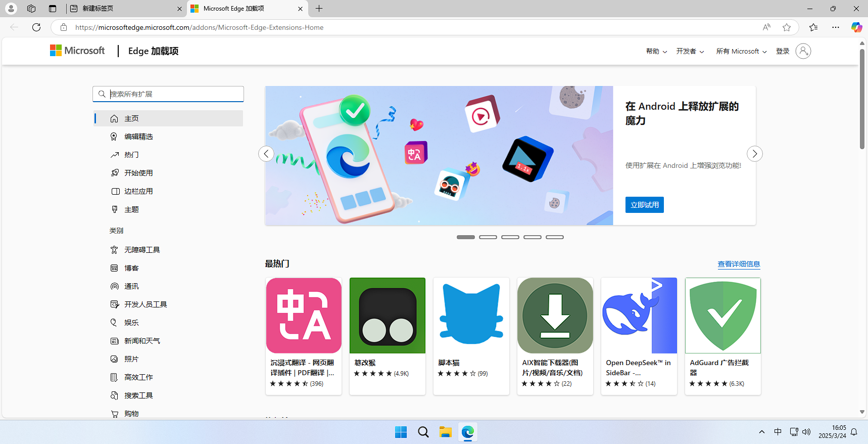Close the Microsoft Edge 加载项 tab
Viewport: 868px width, 444px height.
pyautogui.click(x=301, y=9)
